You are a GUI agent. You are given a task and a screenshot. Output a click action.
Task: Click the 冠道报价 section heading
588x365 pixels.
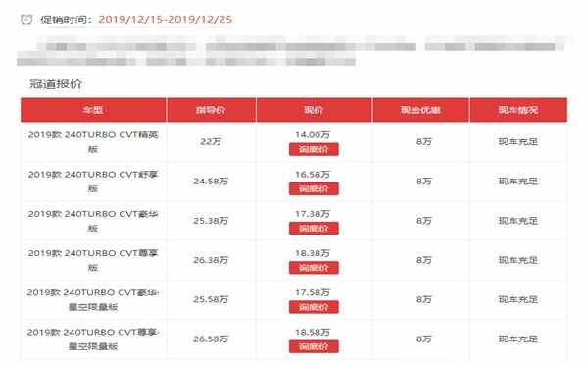tap(56, 84)
